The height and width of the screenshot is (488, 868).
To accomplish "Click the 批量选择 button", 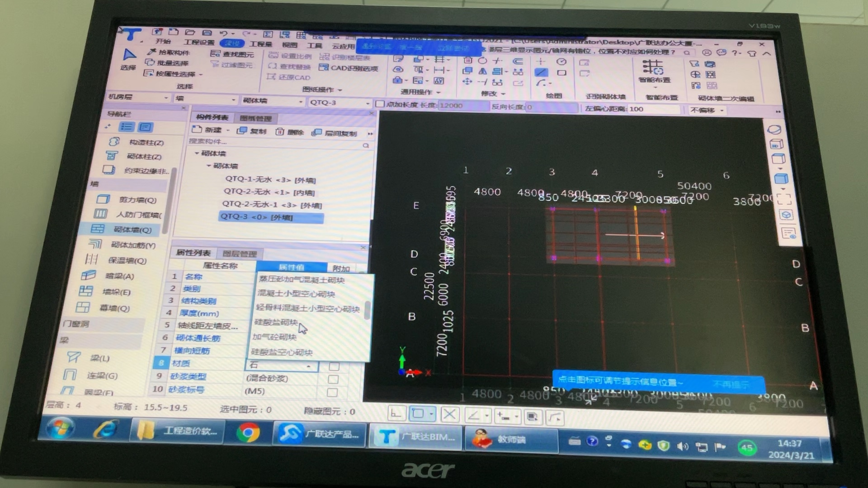I will 167,63.
